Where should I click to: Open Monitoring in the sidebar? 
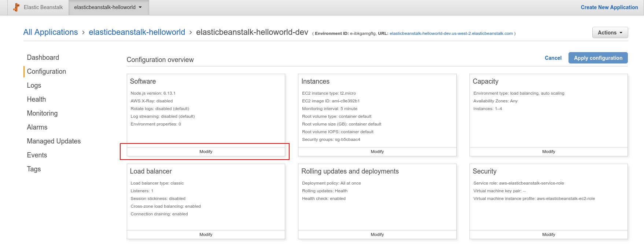click(x=42, y=113)
